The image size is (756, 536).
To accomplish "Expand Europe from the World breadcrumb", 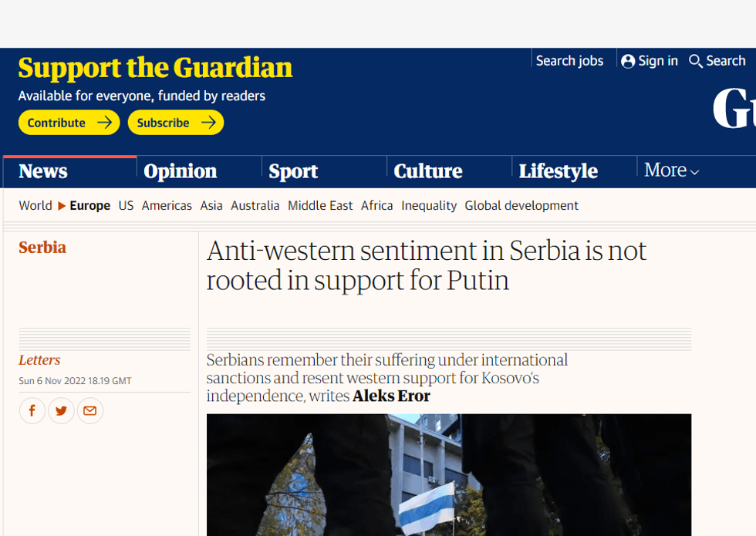I will pos(89,205).
